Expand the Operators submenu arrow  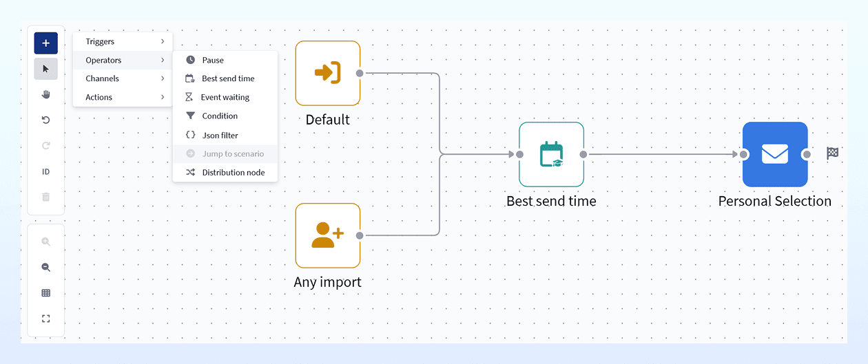click(163, 60)
